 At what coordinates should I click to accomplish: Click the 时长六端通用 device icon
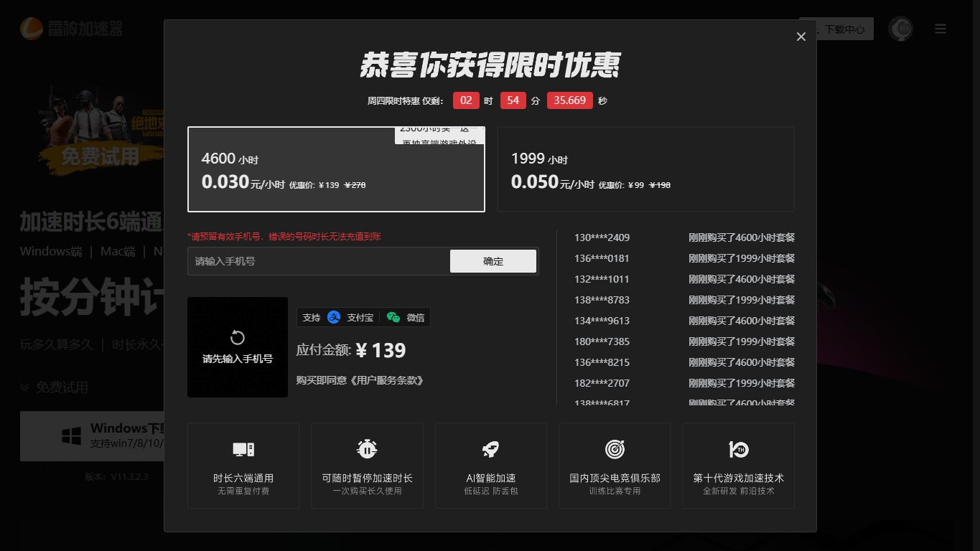pos(243,450)
